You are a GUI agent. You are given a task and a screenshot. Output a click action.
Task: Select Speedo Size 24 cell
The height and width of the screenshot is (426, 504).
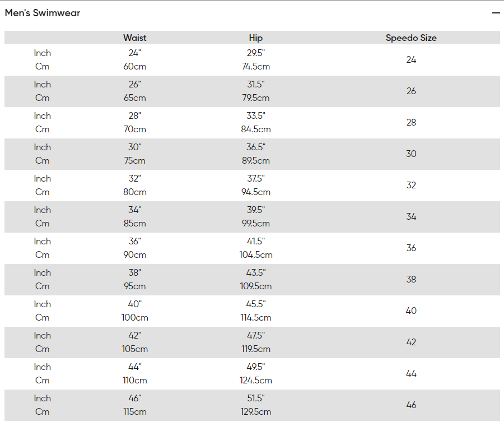411,59
